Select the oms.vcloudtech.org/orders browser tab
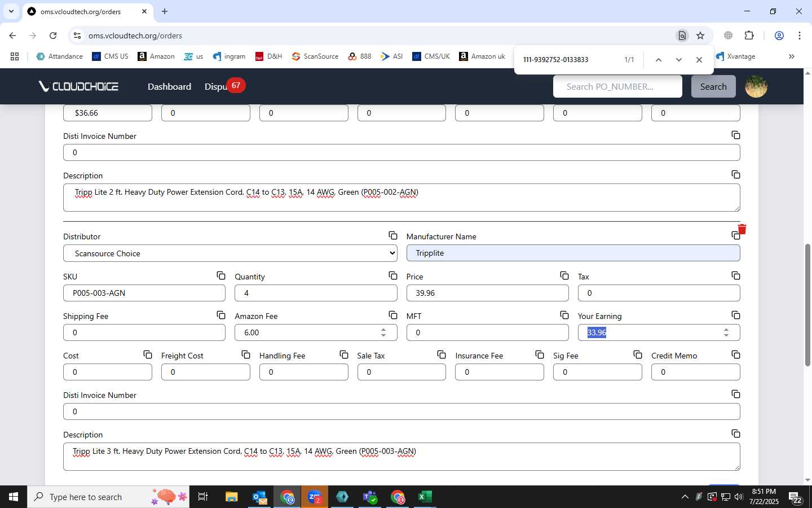The image size is (812, 508). (x=87, y=11)
